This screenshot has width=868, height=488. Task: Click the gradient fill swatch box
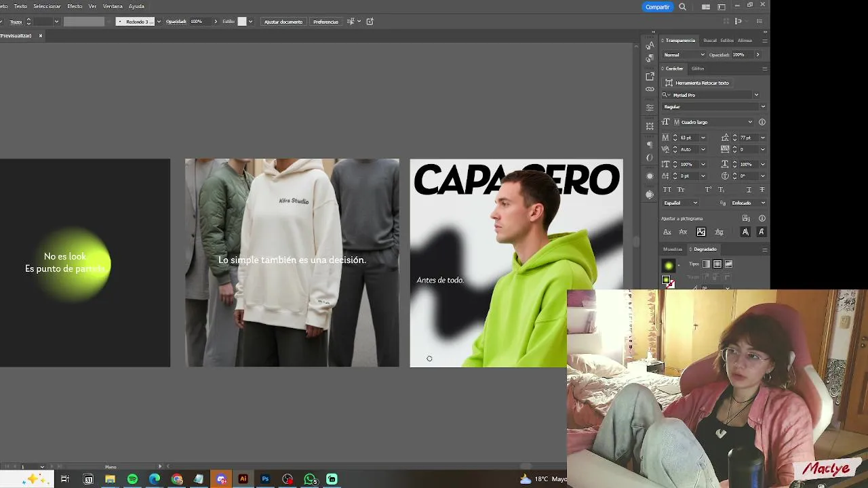[666, 280]
